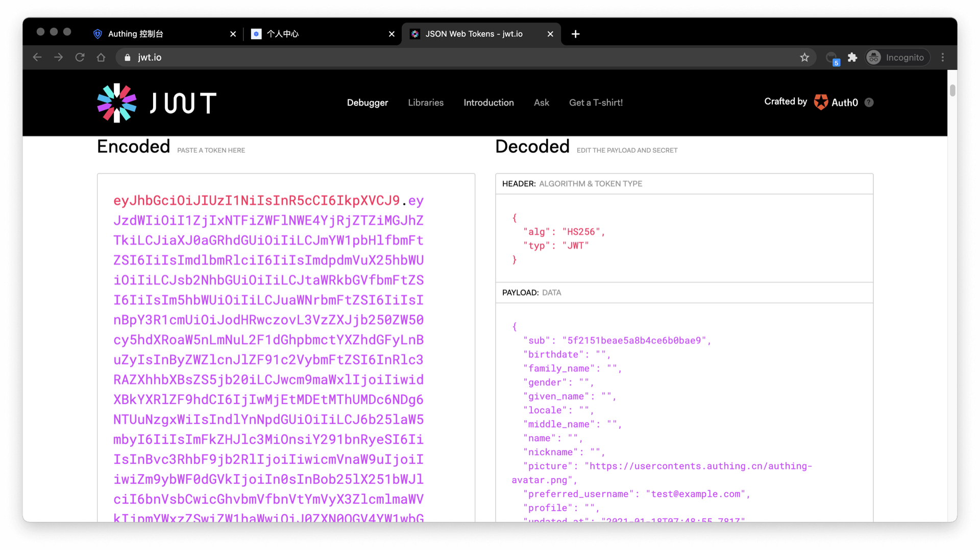Click the Auth0 logo icon beside Crafted by

tap(821, 102)
